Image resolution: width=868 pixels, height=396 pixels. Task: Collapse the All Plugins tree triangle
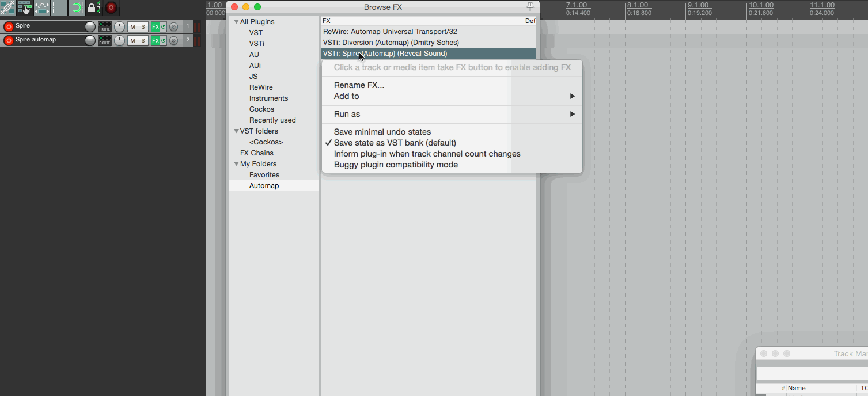pyautogui.click(x=236, y=22)
